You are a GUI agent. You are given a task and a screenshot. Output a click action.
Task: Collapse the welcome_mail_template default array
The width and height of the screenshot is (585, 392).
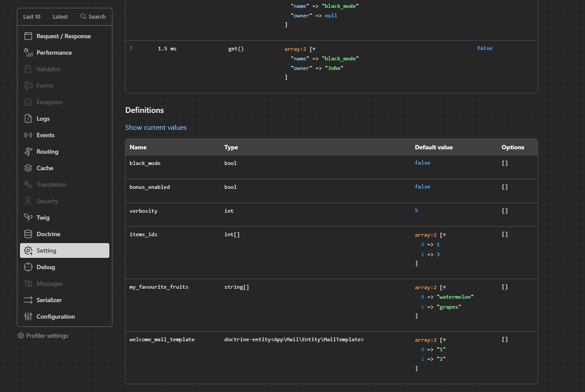(x=444, y=340)
